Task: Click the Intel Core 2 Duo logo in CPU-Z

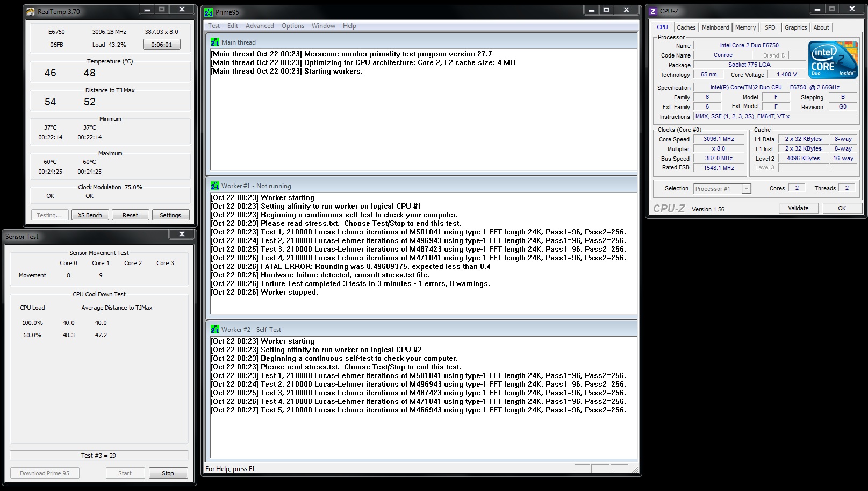Action: 833,60
